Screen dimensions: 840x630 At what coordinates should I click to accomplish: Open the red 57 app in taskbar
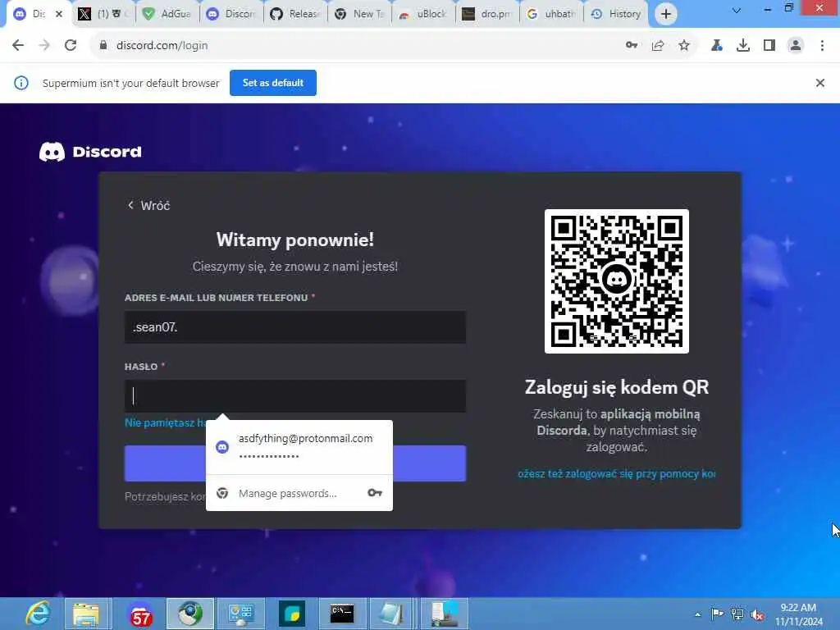(141, 616)
